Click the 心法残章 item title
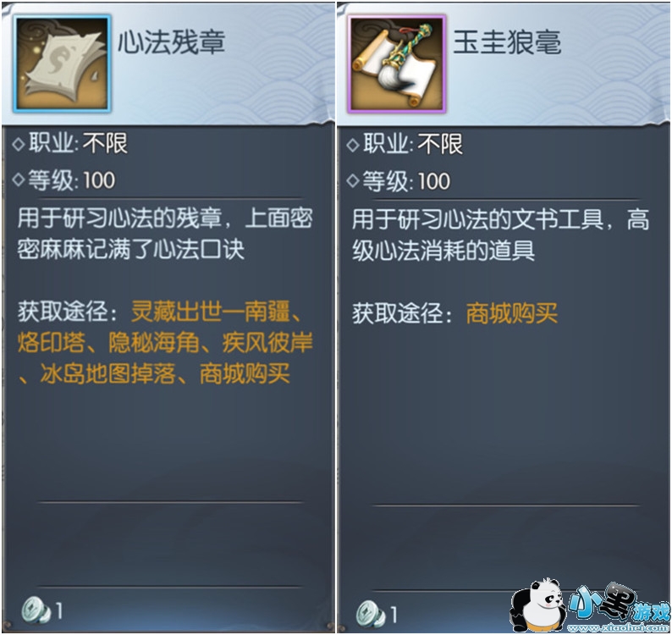 point(172,42)
